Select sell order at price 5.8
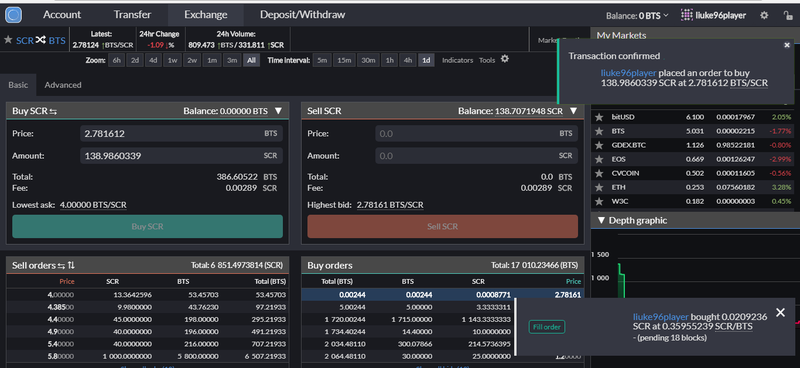800x368 pixels. coord(148,356)
